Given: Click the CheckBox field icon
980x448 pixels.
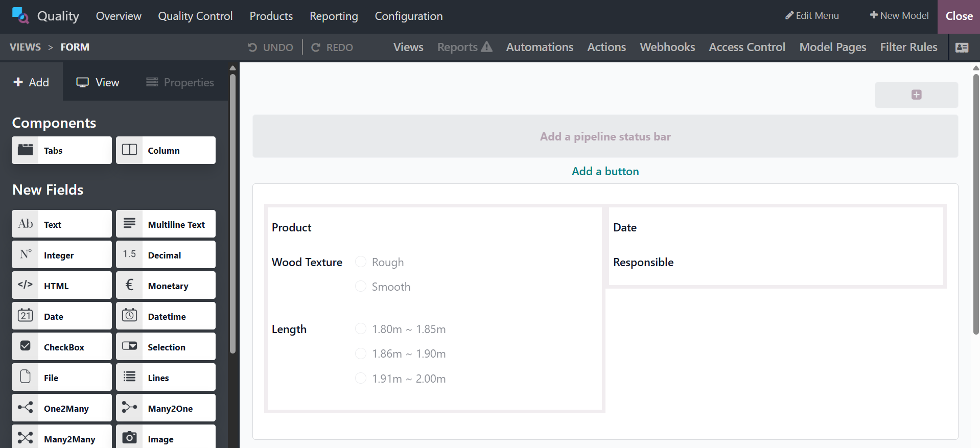Looking at the screenshot, I should tap(25, 346).
